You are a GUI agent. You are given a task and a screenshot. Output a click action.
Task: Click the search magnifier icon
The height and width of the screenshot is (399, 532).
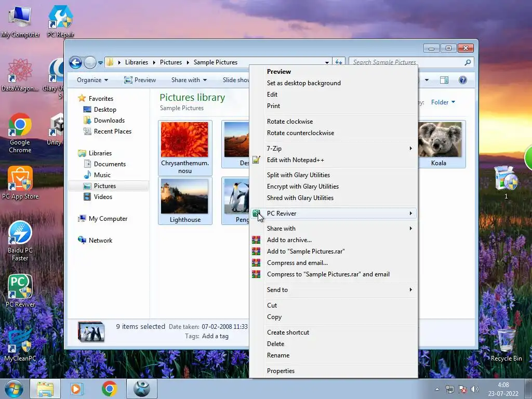[x=468, y=62]
